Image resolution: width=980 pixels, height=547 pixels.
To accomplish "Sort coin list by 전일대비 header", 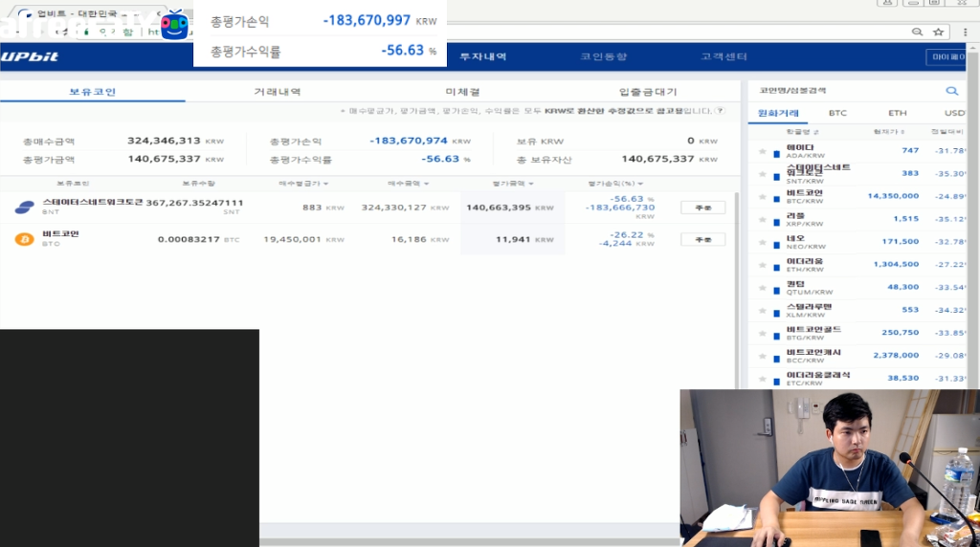I will click(947, 132).
